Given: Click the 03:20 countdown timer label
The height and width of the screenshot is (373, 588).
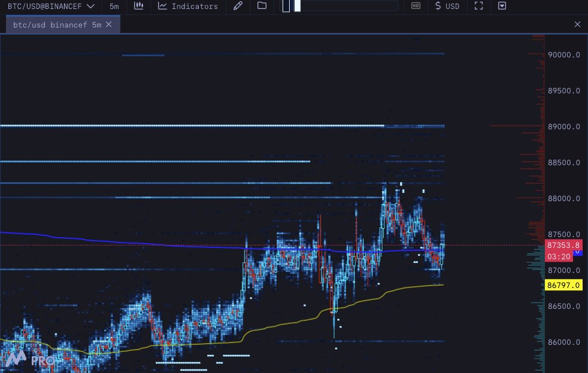Looking at the screenshot, I should 559,256.
